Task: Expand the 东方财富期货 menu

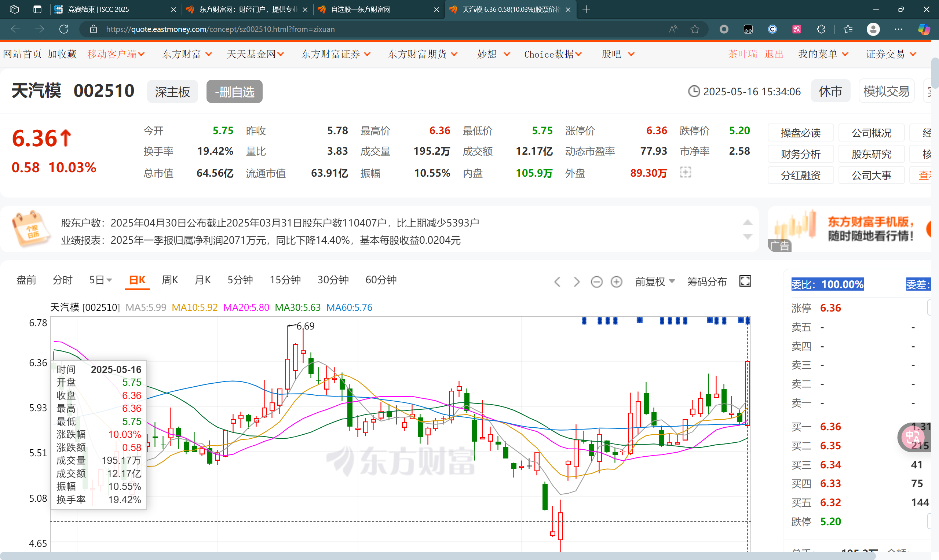Action: [423, 54]
